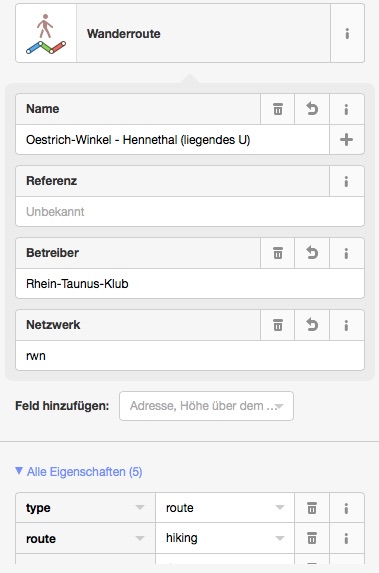Expand the type key dropdown arrow

[x=140, y=508]
